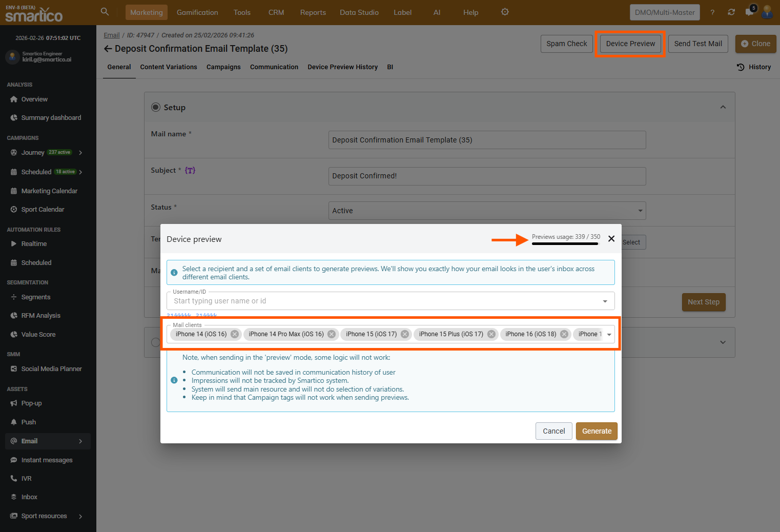Screen dimensions: 780x532
Task: Click the search magnifier icon in top bar
Action: [105, 12]
